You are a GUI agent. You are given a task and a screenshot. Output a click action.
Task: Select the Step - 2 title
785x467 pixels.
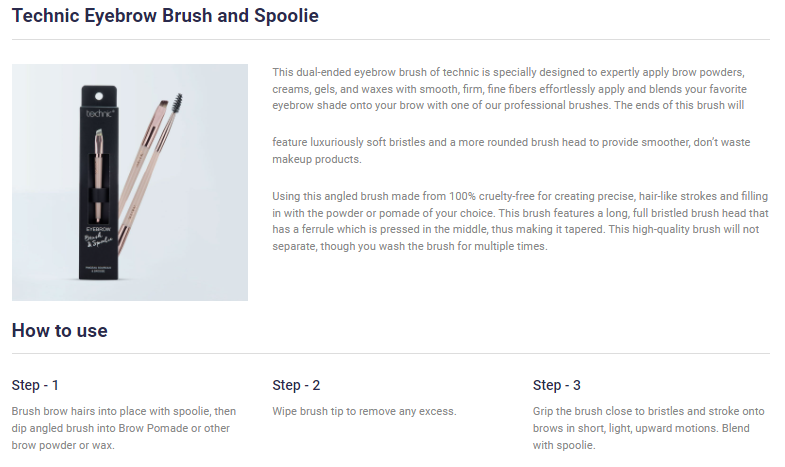tap(296, 385)
